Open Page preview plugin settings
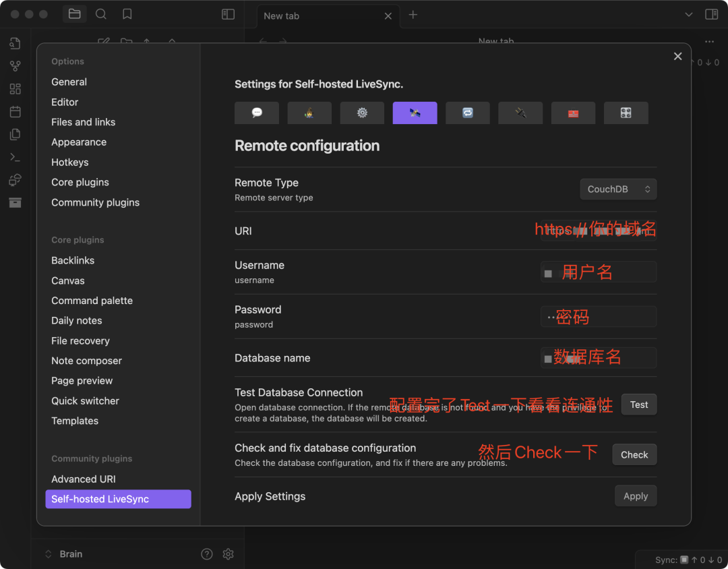Image resolution: width=728 pixels, height=569 pixels. pos(82,380)
